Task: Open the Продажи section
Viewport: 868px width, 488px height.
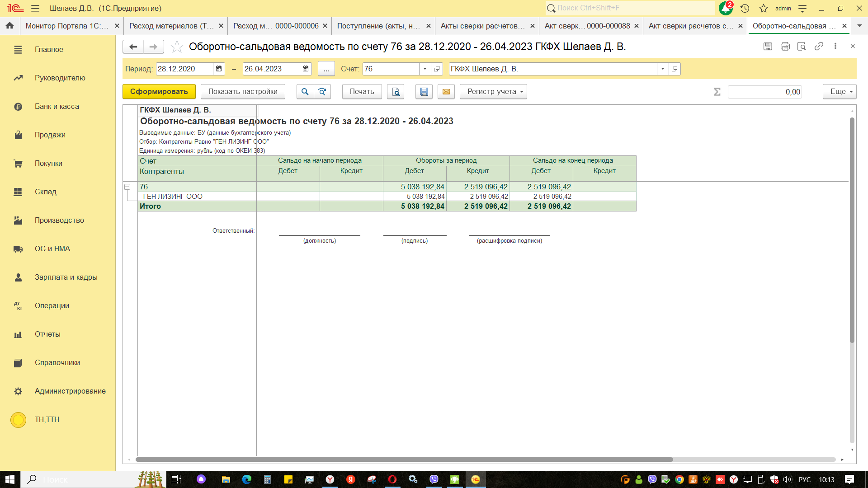Action: click(x=50, y=135)
